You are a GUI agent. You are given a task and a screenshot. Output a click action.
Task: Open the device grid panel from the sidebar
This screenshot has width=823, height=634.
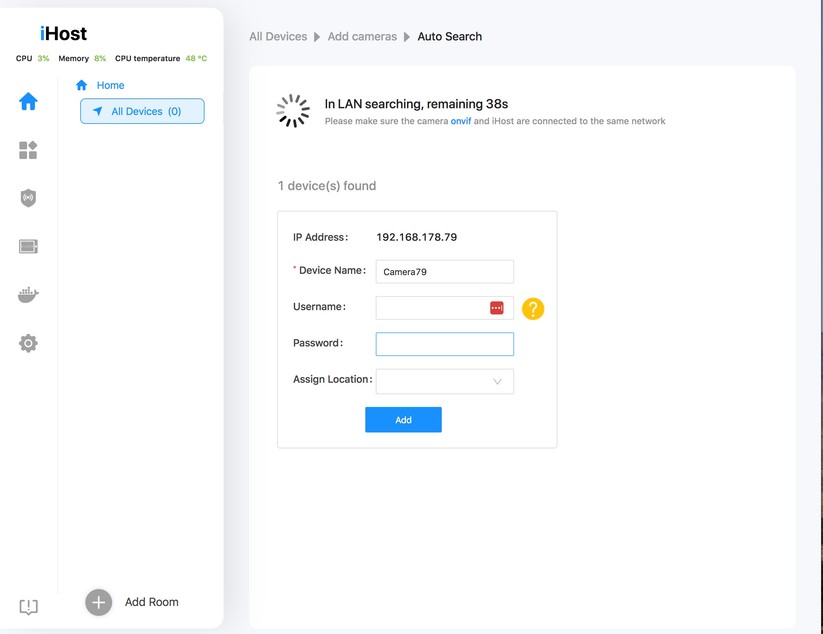27,150
